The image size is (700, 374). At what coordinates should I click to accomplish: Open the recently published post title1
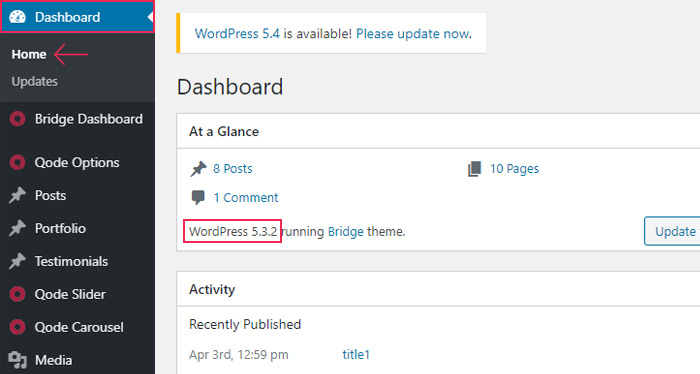click(356, 354)
